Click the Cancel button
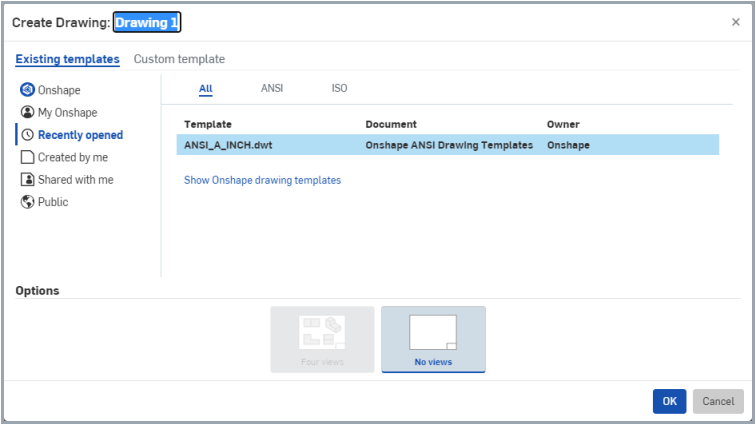This screenshot has width=756, height=425. pyautogui.click(x=718, y=401)
